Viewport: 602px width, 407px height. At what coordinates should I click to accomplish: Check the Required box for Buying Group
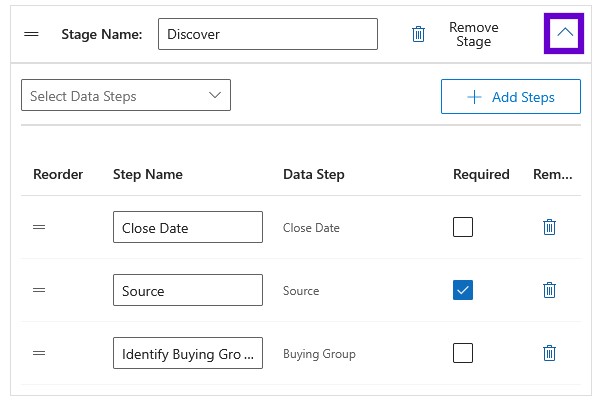pos(463,353)
